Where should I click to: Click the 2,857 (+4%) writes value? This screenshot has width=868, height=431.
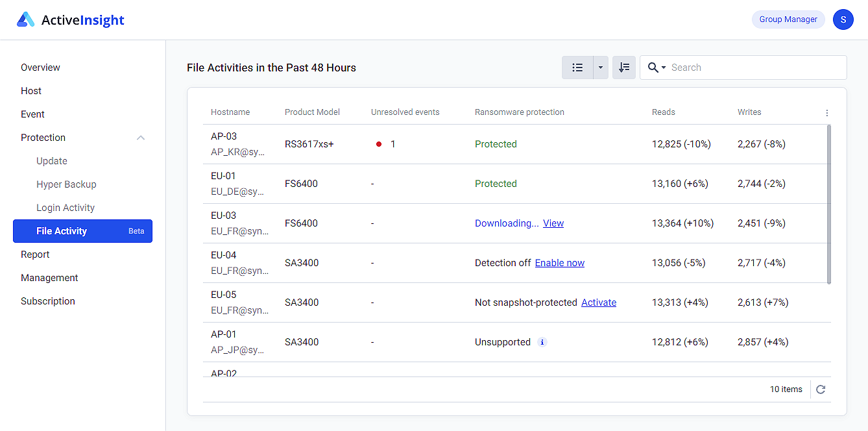(763, 342)
